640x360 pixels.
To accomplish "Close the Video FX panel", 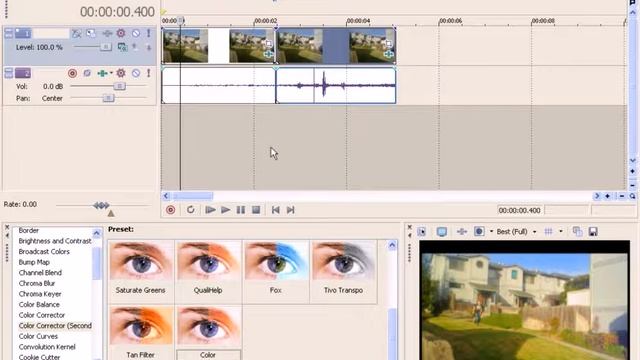I will (7, 227).
